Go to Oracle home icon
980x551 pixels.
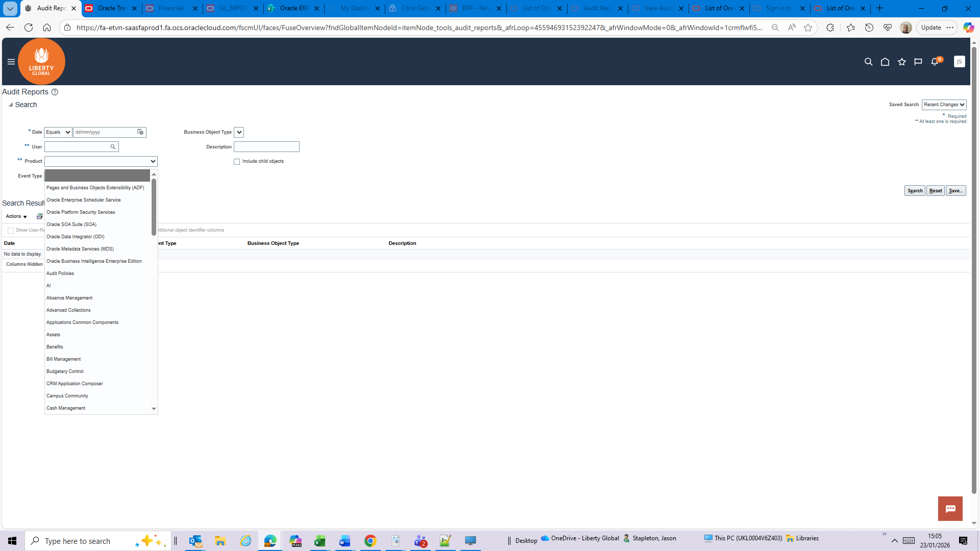(885, 62)
